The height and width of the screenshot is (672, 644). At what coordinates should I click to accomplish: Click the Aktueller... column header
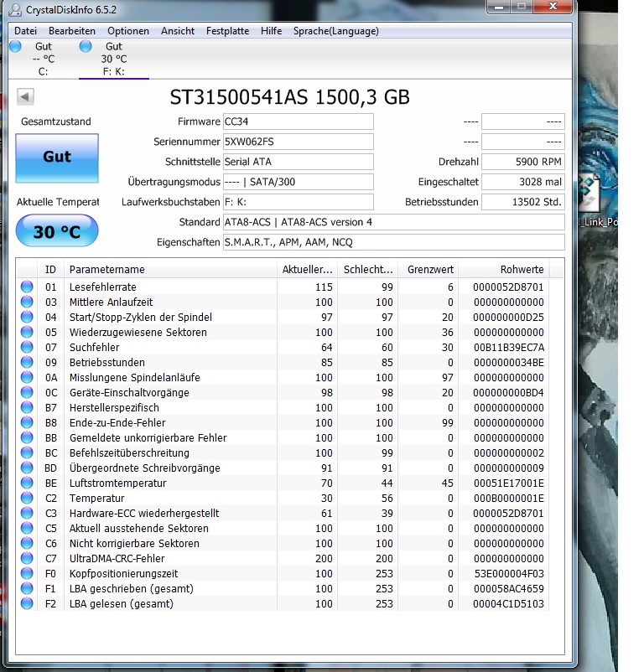coord(307,270)
